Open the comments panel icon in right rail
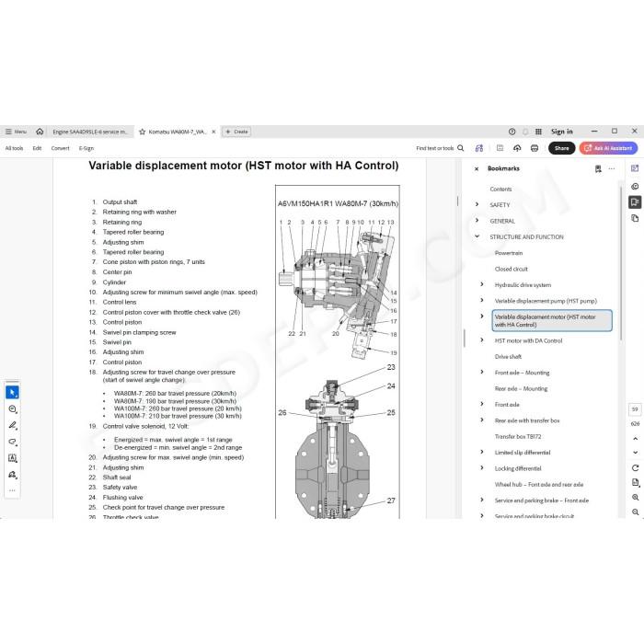Image resolution: width=644 pixels, height=644 pixels. tap(635, 187)
